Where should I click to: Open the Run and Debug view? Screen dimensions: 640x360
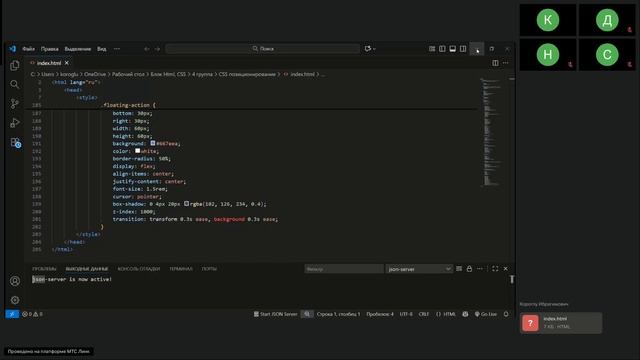pyautogui.click(x=15, y=123)
